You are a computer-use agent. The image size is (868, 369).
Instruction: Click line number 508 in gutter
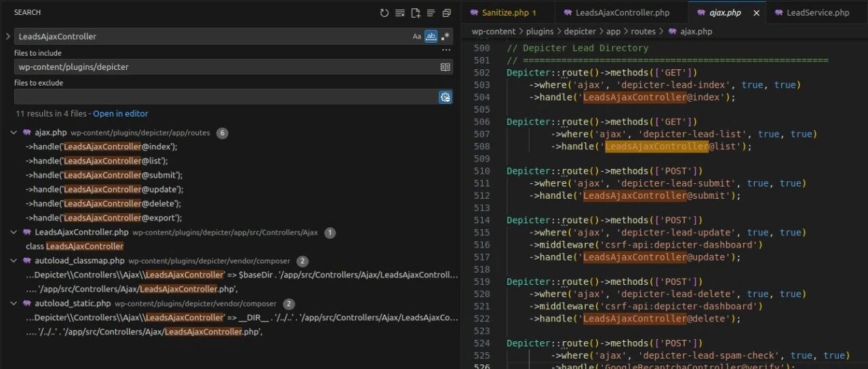[x=481, y=147]
